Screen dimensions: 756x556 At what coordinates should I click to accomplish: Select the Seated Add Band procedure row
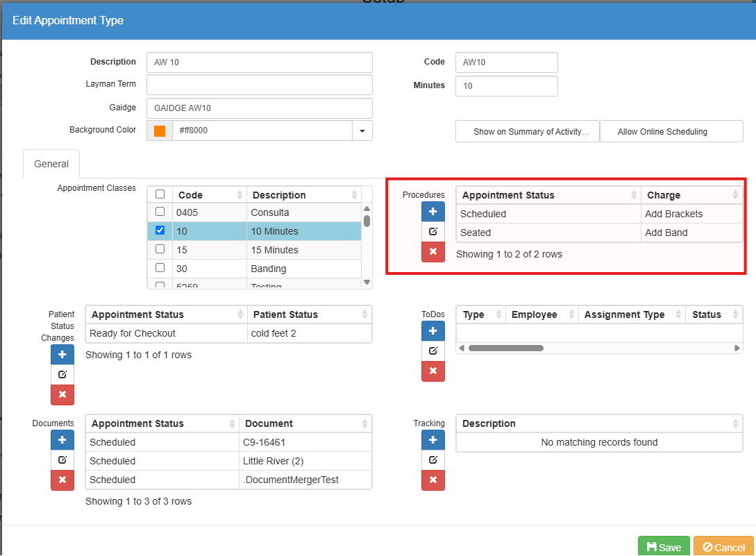tap(599, 233)
